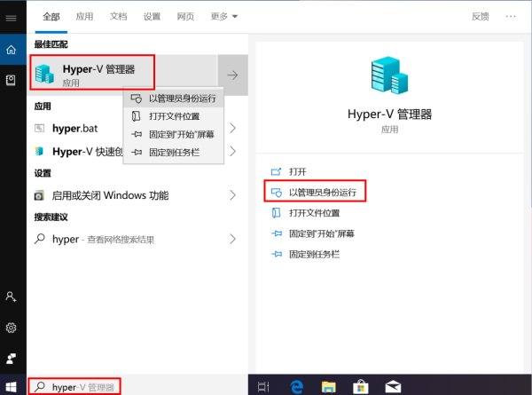Click the Windows Start button
Viewport: 532px width, 395px height.
11,387
